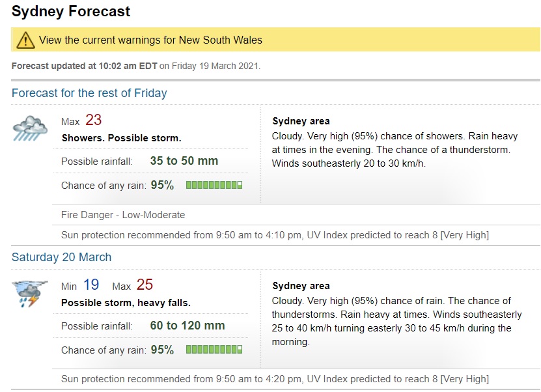This screenshot has height=392, width=541.
Task: Click Saturday's max temperature 25
Action: tap(145, 285)
